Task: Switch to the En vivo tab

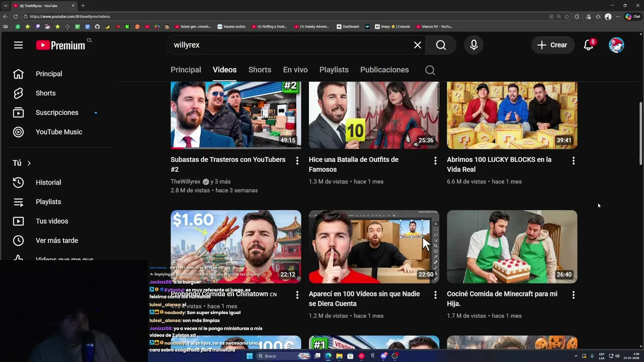Action: (295, 70)
